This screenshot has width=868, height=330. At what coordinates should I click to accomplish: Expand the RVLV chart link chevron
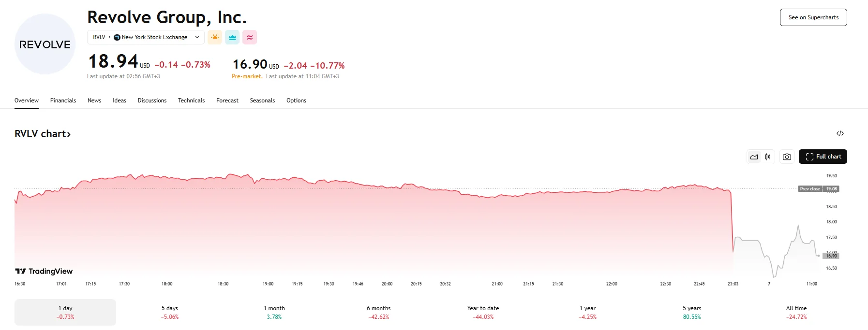pyautogui.click(x=69, y=134)
